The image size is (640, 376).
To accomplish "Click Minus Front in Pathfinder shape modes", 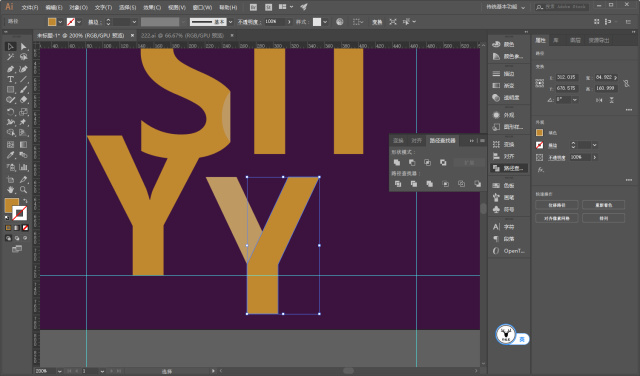I will 412,162.
